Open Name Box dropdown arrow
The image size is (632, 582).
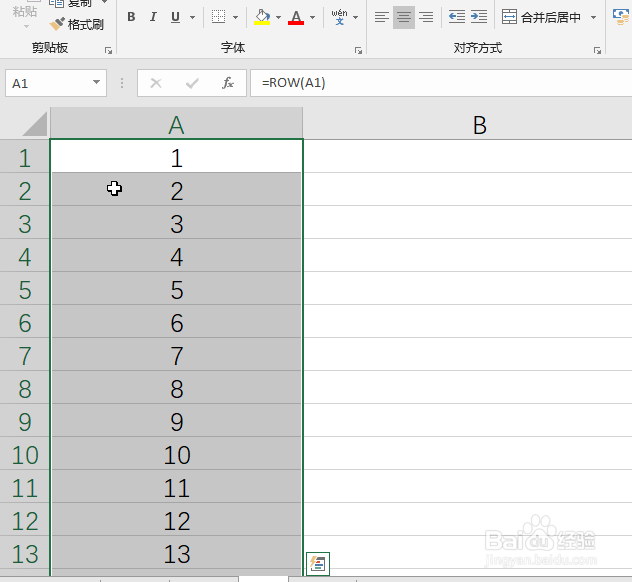[96, 82]
